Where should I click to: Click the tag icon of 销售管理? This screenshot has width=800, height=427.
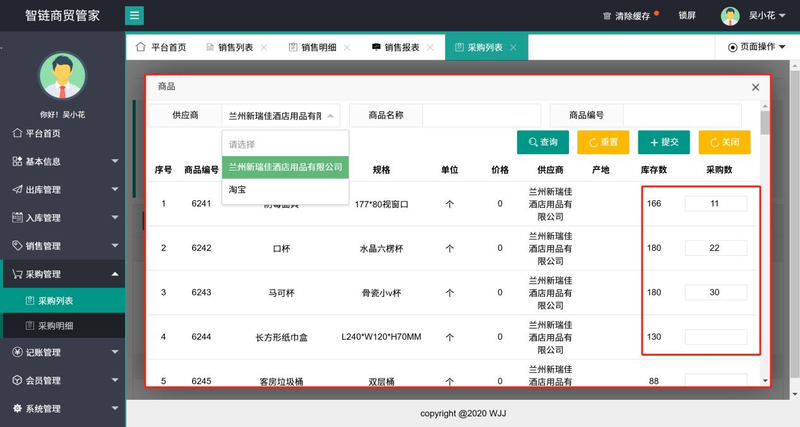(17, 245)
